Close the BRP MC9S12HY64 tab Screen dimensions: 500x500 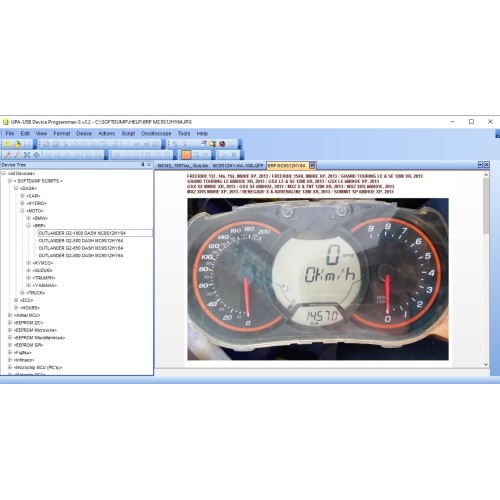click(x=312, y=165)
